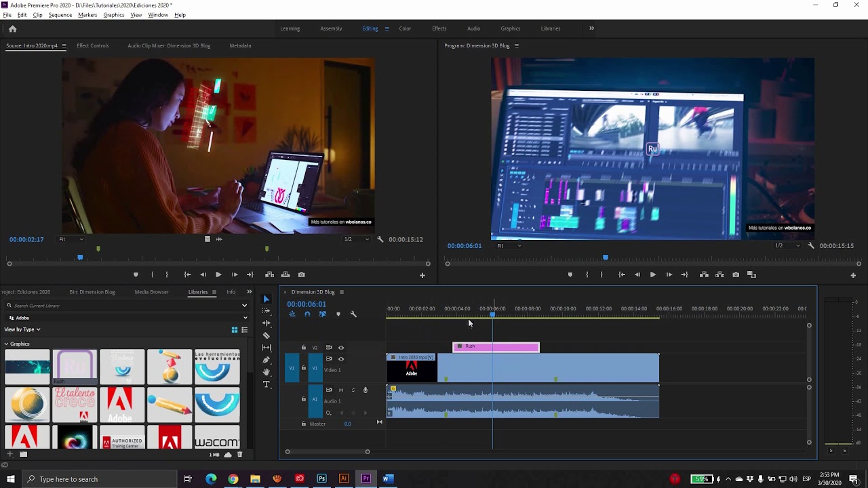The image size is (868, 488).
Task: Go to the Home screen icon
Action: (x=12, y=28)
